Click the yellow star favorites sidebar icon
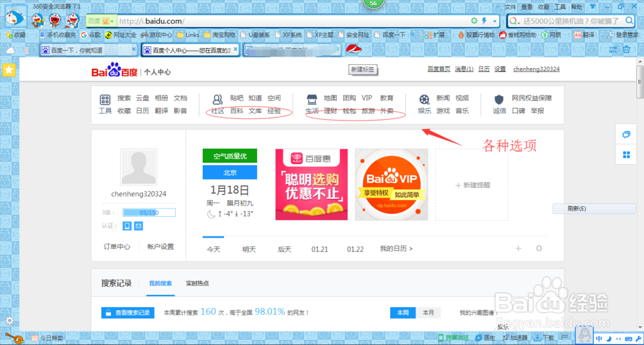Screen dimensions: 644x345 pyautogui.click(x=8, y=70)
